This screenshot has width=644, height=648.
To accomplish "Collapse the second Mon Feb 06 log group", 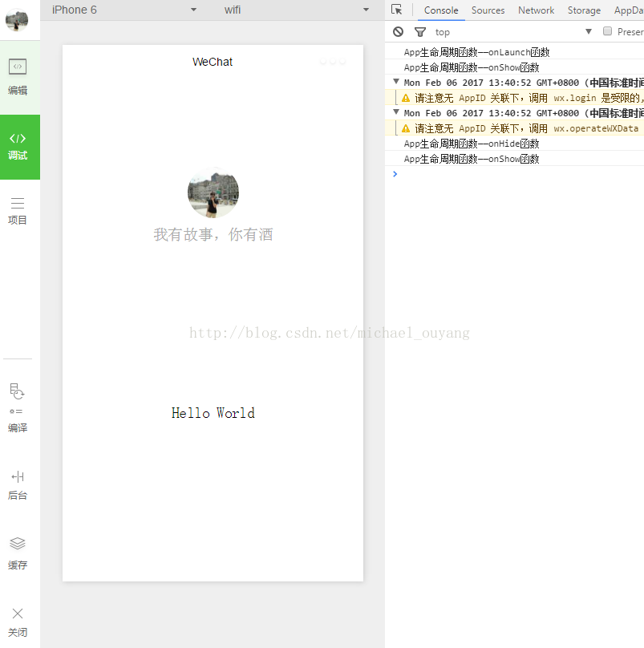I will pyautogui.click(x=396, y=112).
